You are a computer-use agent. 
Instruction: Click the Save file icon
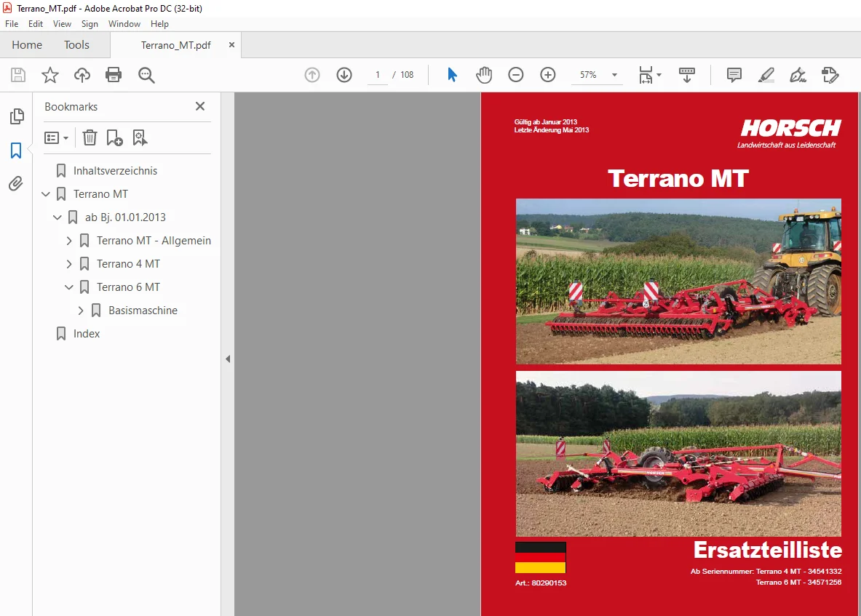click(x=18, y=75)
